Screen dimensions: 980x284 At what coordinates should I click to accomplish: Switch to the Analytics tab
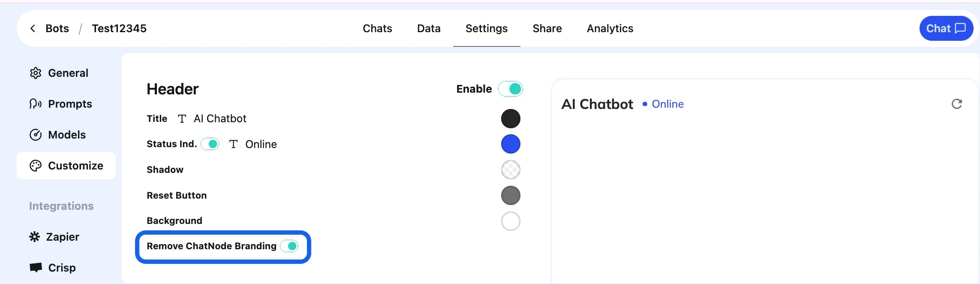(610, 28)
